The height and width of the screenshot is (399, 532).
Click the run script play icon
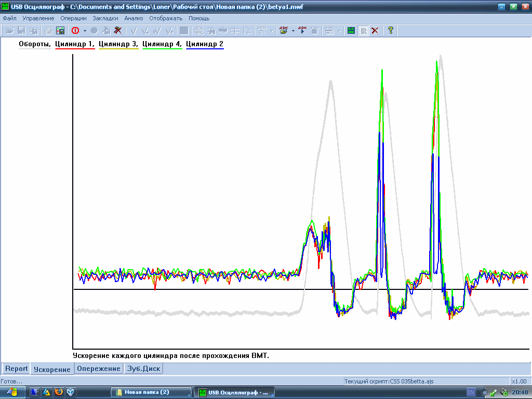(x=302, y=31)
